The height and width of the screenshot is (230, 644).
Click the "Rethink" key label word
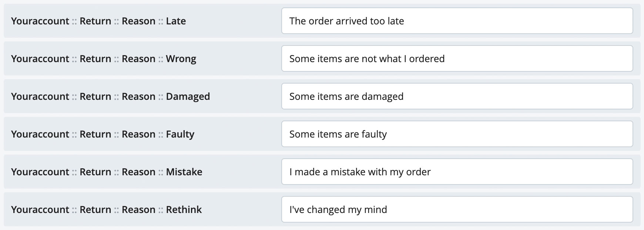pos(184,210)
